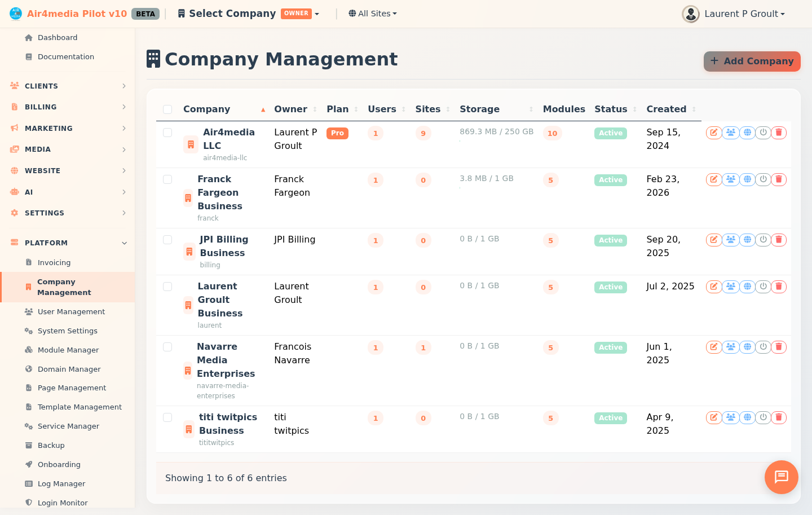Open the Laurent P Groult account menu

point(733,14)
